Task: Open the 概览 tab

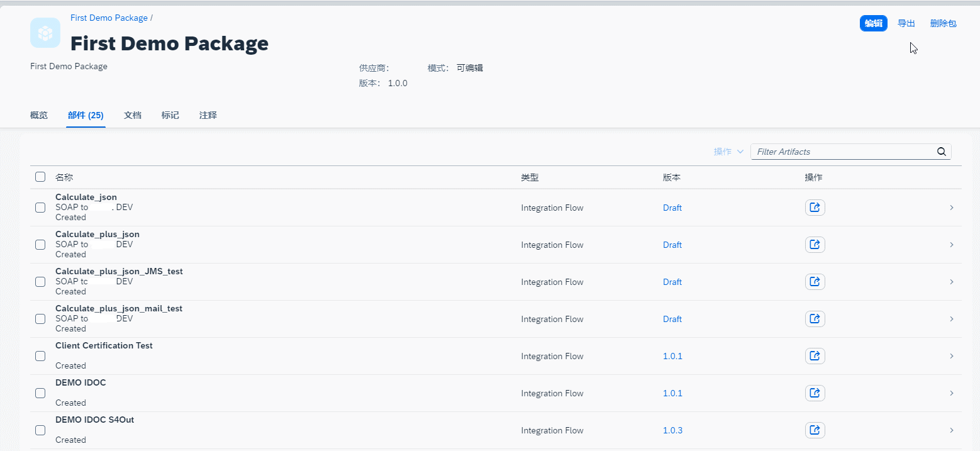Action: click(38, 115)
